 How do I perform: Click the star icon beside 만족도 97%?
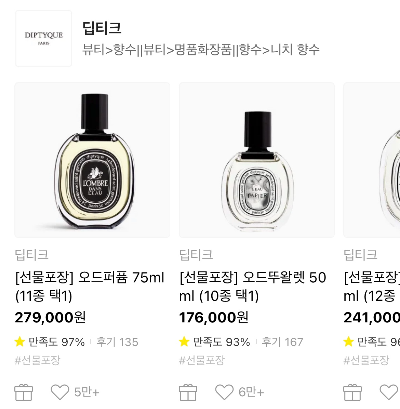click(20, 341)
